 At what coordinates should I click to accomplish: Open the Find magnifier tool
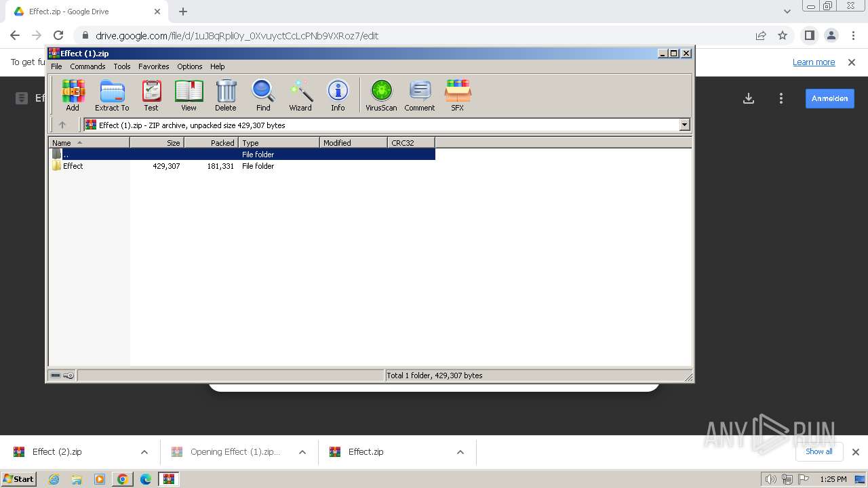[263, 95]
